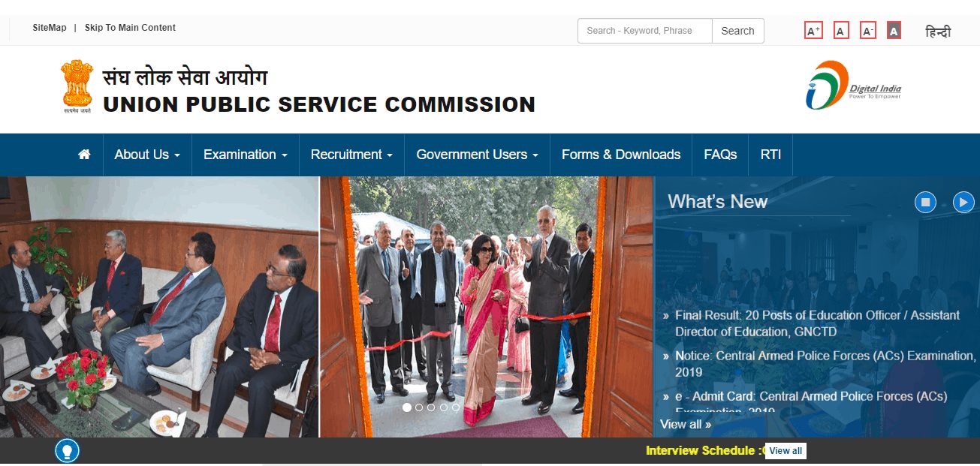Open the RTI menu item

[770, 155]
